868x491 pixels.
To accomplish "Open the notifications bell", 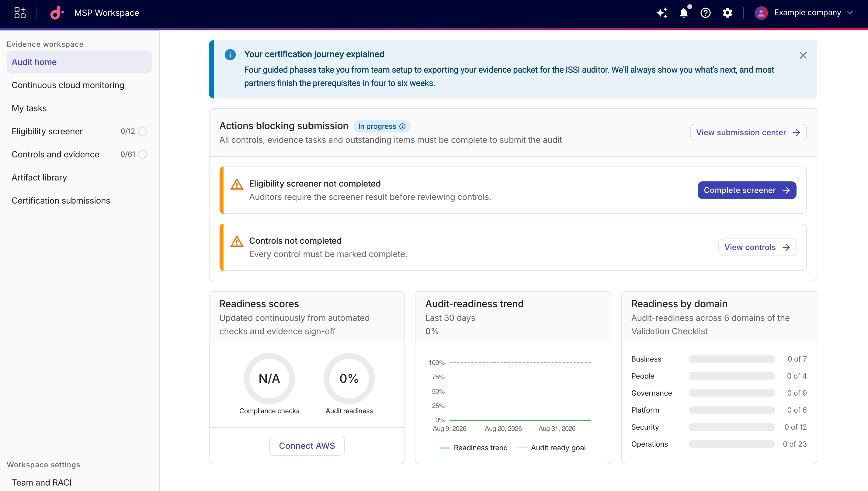I will coord(683,13).
